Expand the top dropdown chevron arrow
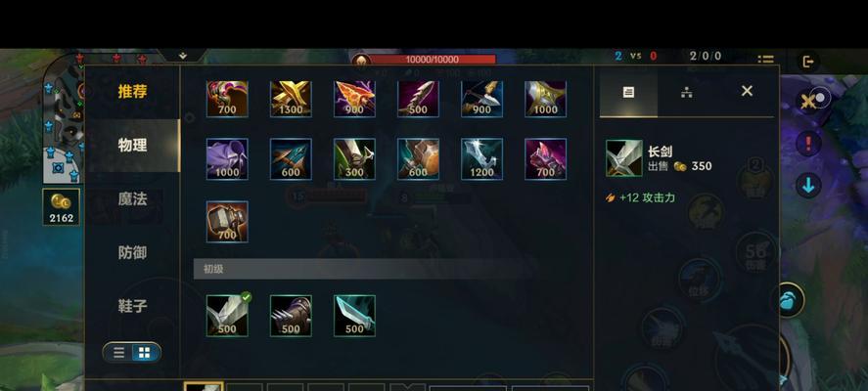The height and width of the screenshot is (391, 868). 183,56
